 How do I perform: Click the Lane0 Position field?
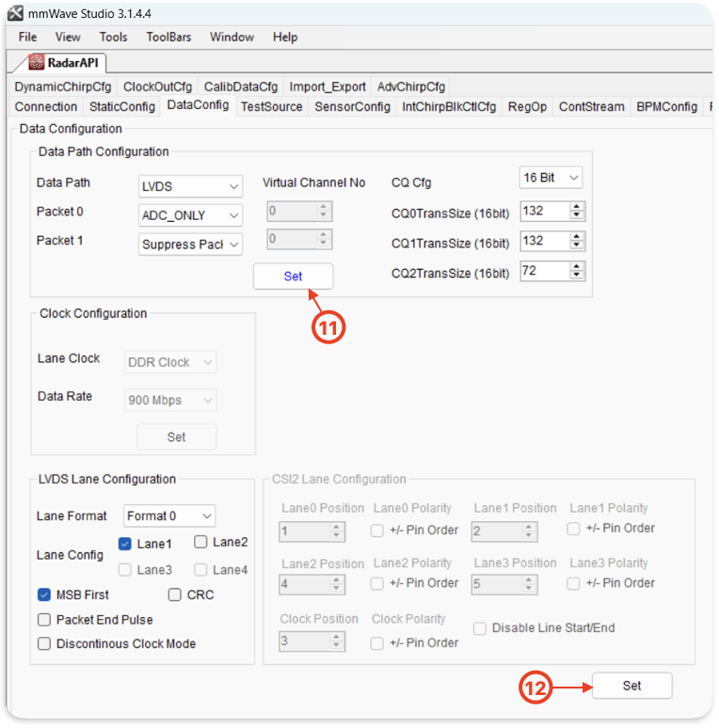coord(312,531)
